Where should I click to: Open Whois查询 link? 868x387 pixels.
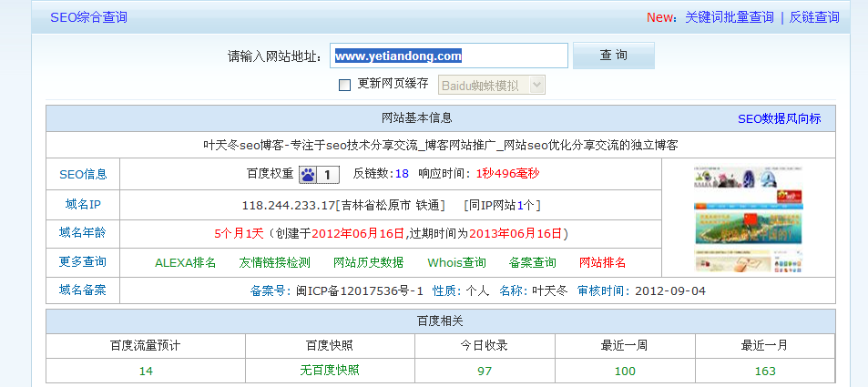[x=456, y=262]
